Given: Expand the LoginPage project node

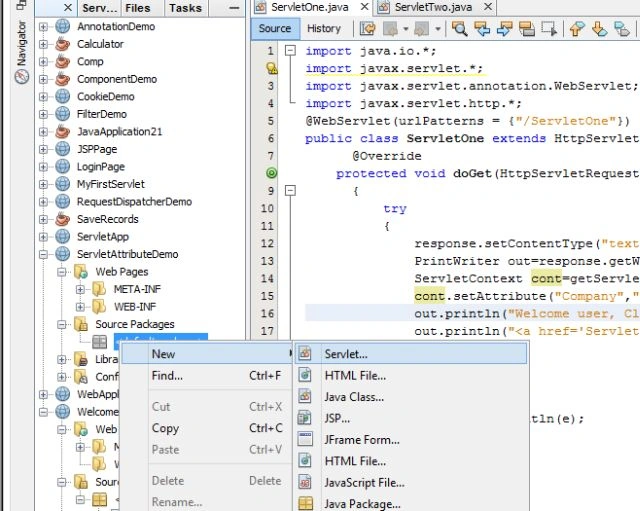Looking at the screenshot, I should pyautogui.click(x=43, y=167).
